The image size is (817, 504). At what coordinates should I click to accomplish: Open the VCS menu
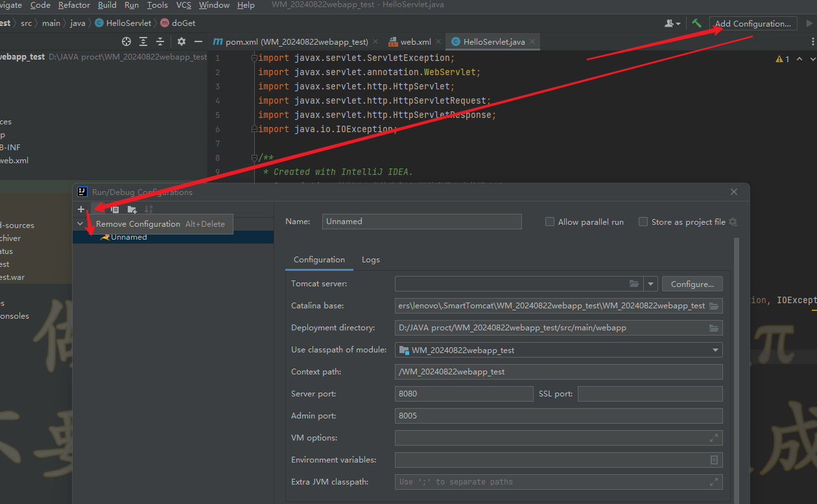tap(184, 5)
